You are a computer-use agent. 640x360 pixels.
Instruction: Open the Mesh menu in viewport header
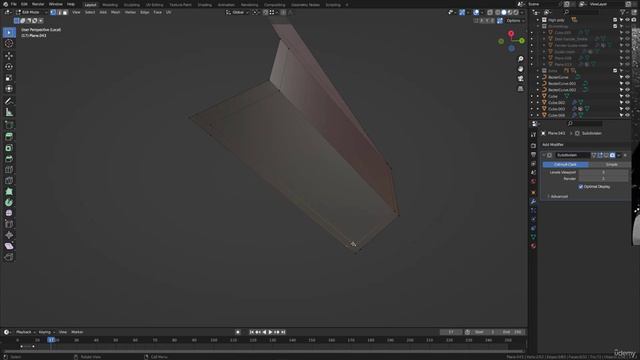116,12
